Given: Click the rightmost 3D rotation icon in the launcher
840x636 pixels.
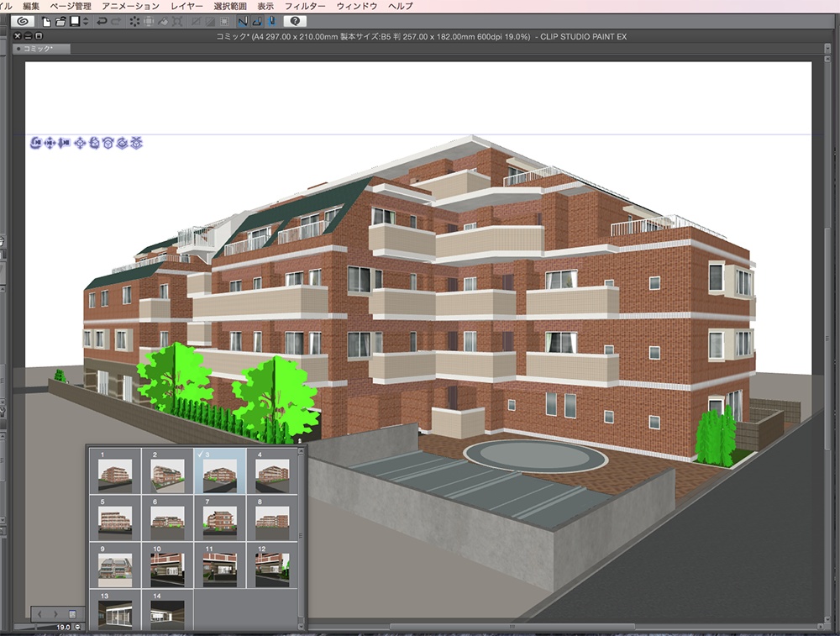Looking at the screenshot, I should (x=138, y=144).
